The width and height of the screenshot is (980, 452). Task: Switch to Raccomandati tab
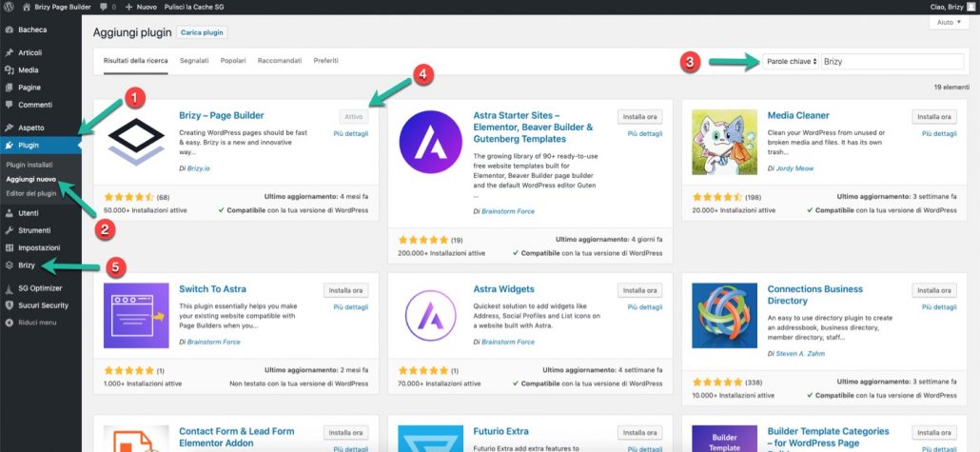(280, 61)
